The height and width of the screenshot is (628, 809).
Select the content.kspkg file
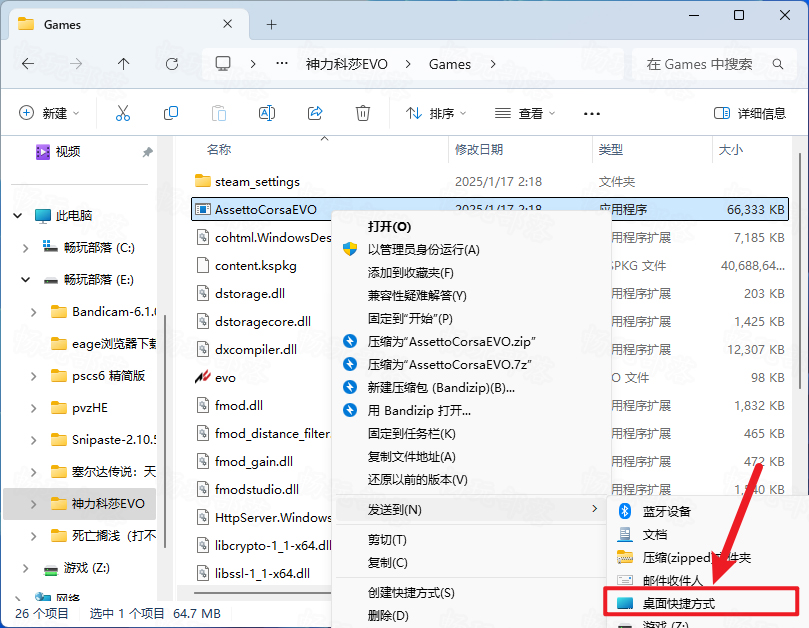[255, 266]
